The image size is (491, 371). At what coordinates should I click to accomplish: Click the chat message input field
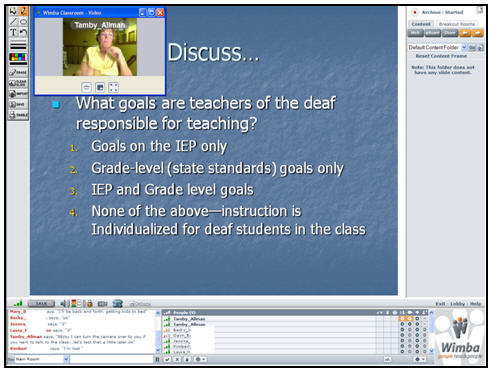[111, 359]
